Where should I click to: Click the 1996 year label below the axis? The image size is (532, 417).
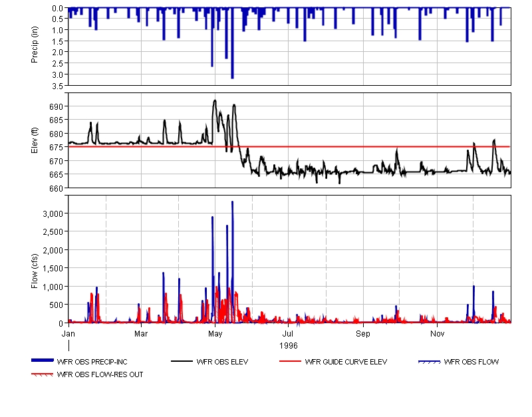[x=289, y=346]
